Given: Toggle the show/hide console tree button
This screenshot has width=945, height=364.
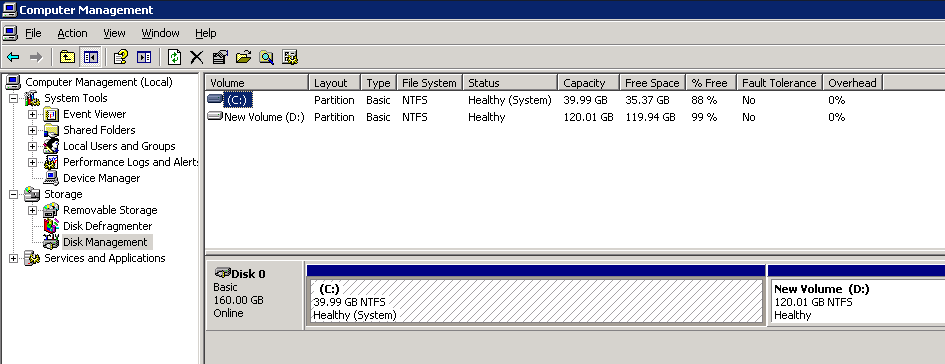Looking at the screenshot, I should coord(90,57).
